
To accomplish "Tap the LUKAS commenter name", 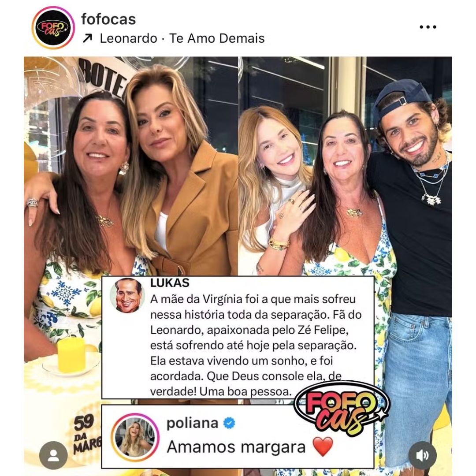I will click(x=170, y=283).
